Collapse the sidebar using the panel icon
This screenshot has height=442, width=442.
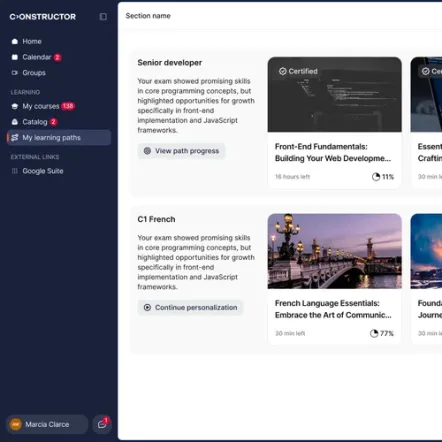(x=103, y=17)
